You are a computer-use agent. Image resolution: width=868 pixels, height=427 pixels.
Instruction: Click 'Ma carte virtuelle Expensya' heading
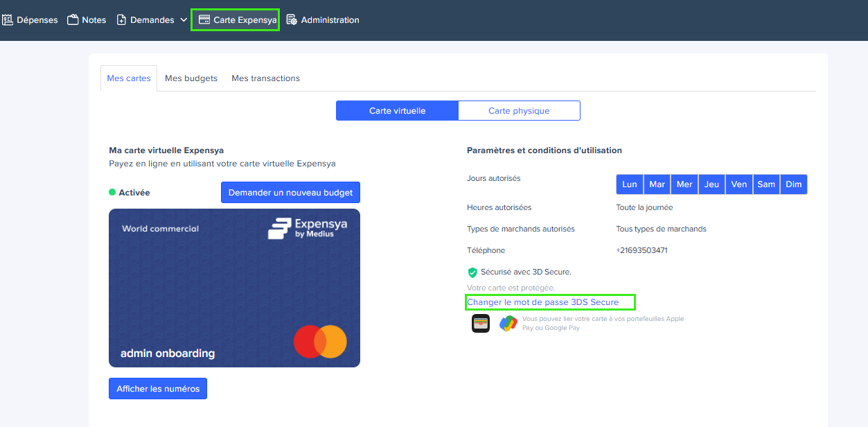[166, 150]
